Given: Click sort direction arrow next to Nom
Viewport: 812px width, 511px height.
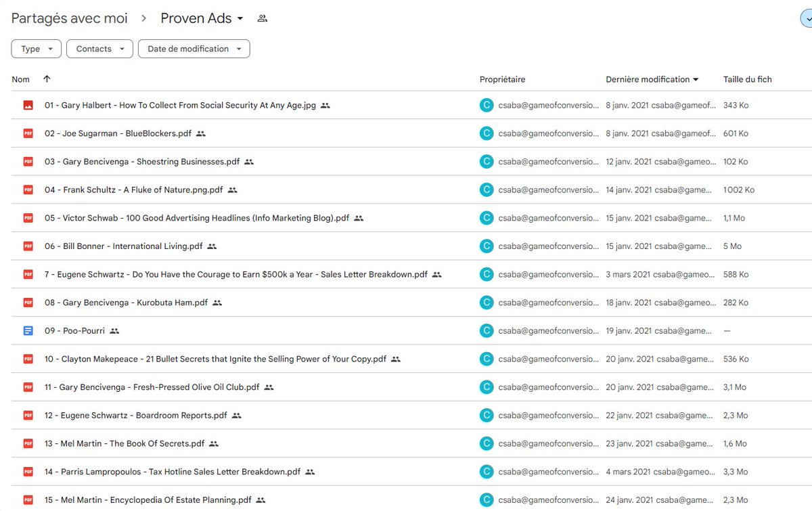Looking at the screenshot, I should (47, 79).
